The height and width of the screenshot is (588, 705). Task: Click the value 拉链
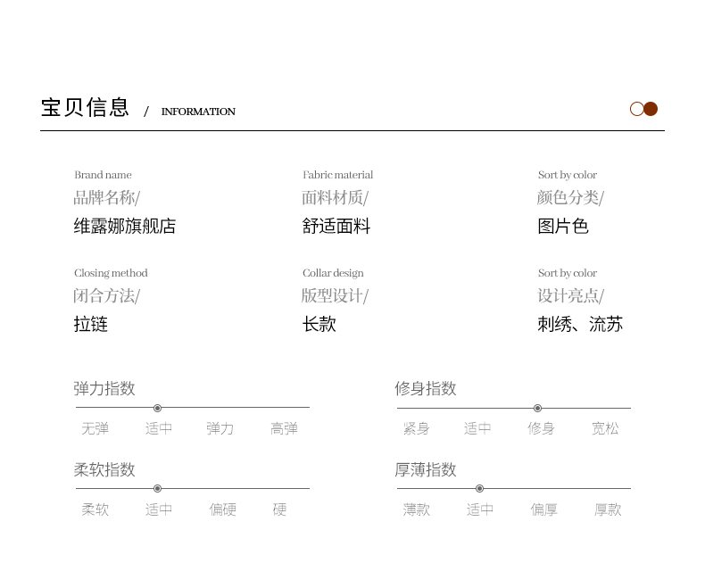91,324
